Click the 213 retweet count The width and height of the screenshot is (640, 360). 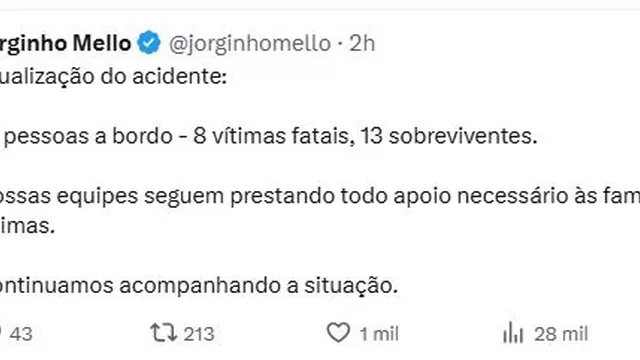pyautogui.click(x=199, y=334)
